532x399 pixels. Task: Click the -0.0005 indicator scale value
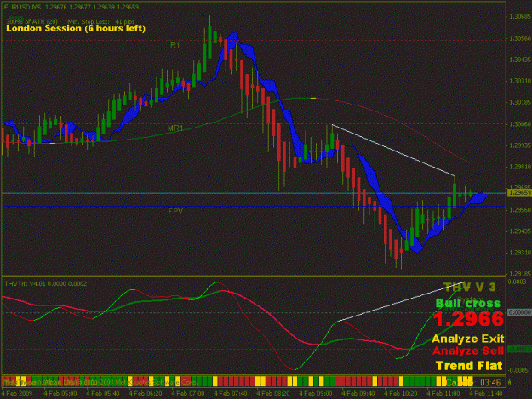(x=518, y=370)
